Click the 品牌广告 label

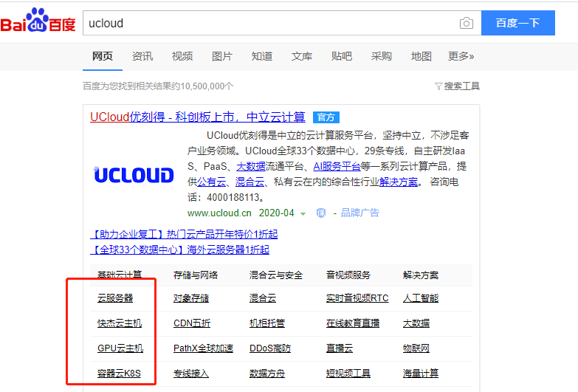(x=359, y=213)
